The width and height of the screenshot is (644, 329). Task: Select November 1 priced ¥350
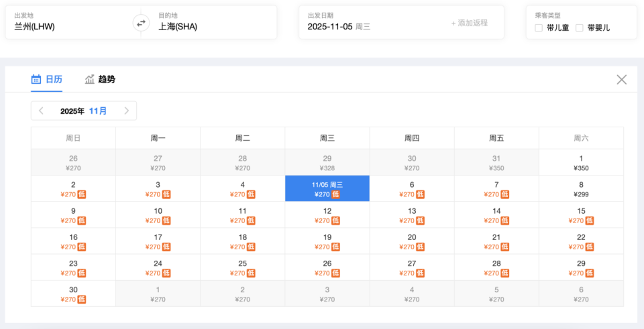pyautogui.click(x=581, y=163)
